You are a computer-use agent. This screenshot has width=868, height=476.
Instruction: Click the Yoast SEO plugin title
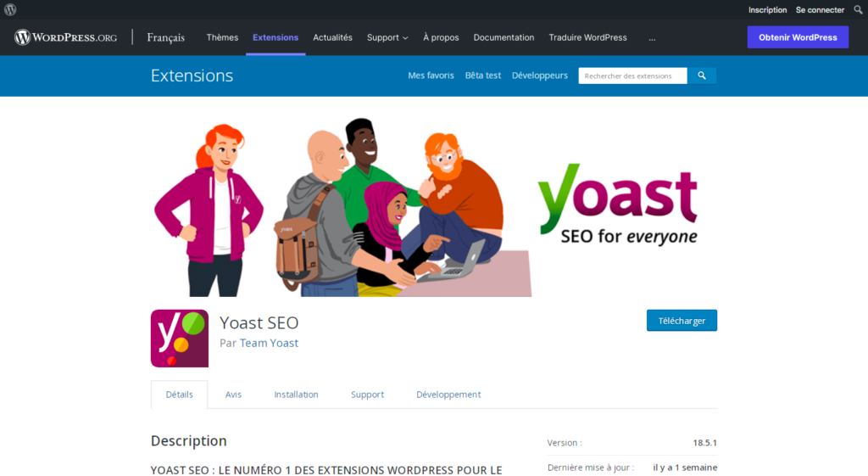tap(259, 322)
